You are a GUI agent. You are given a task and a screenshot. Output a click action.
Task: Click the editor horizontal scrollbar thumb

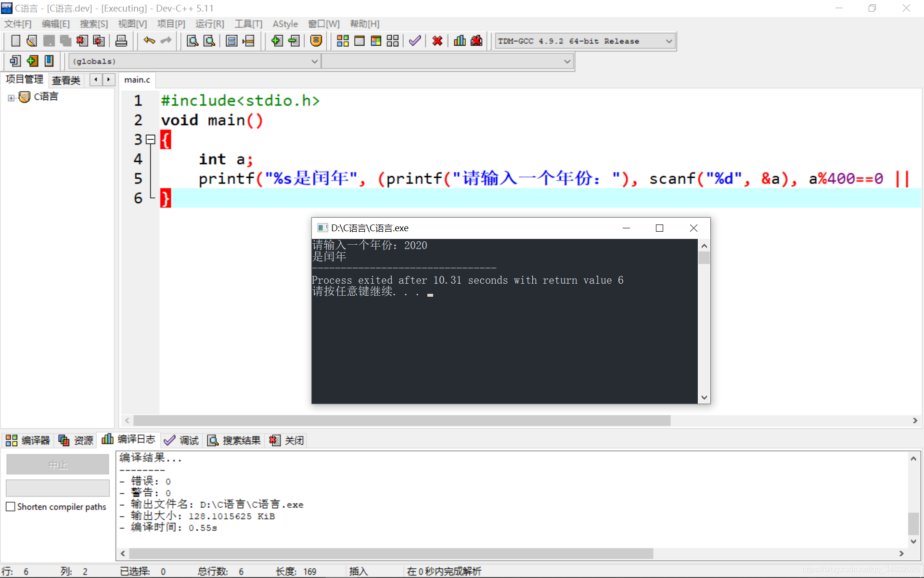401,420
